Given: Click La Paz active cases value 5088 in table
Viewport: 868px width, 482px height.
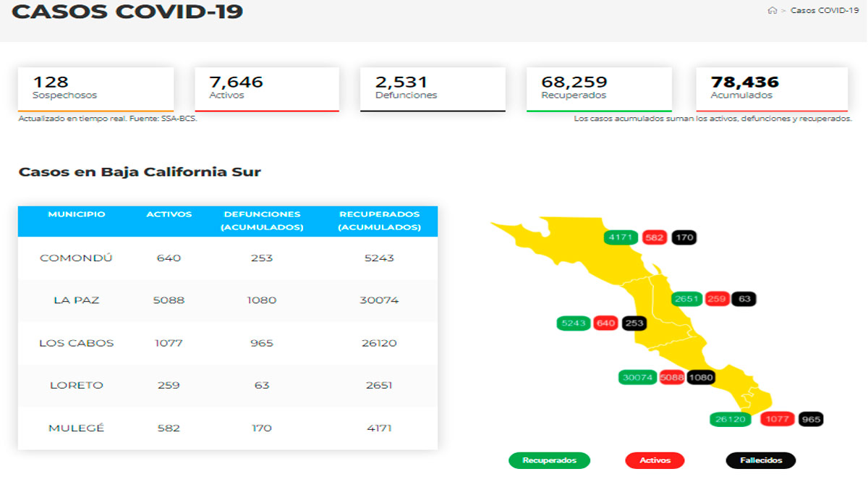Looking at the screenshot, I should (169, 300).
